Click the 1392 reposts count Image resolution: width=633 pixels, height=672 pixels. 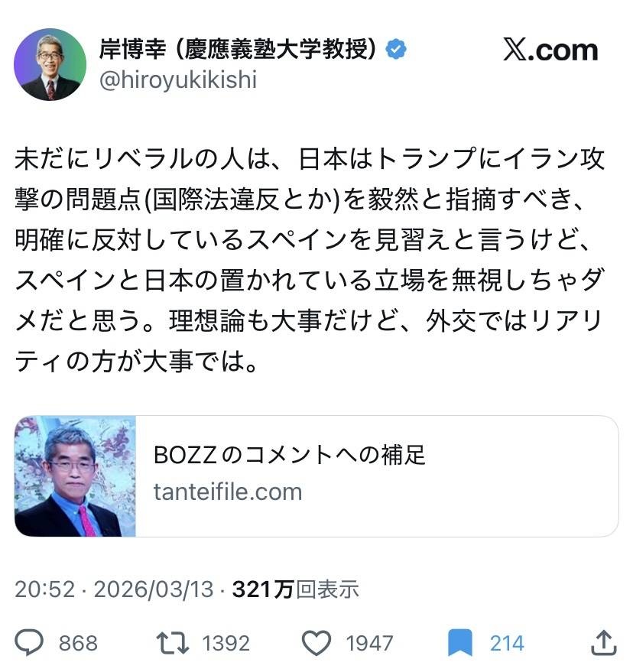click(x=226, y=644)
